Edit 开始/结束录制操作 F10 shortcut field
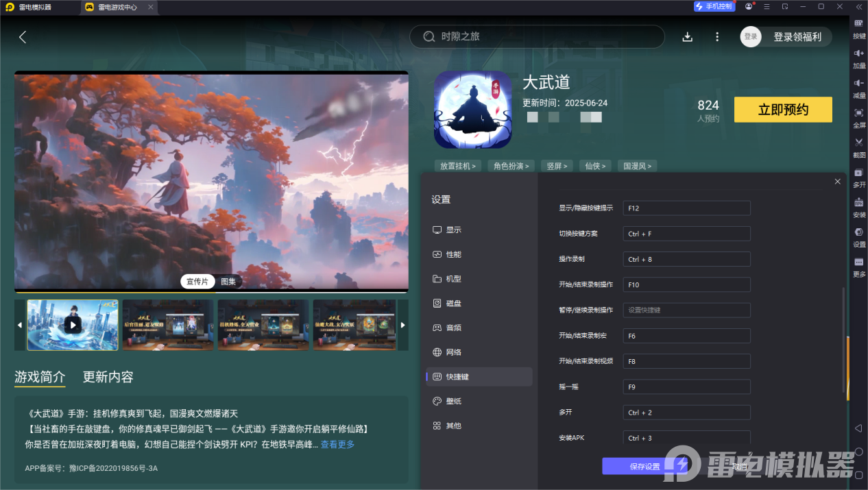 (686, 284)
